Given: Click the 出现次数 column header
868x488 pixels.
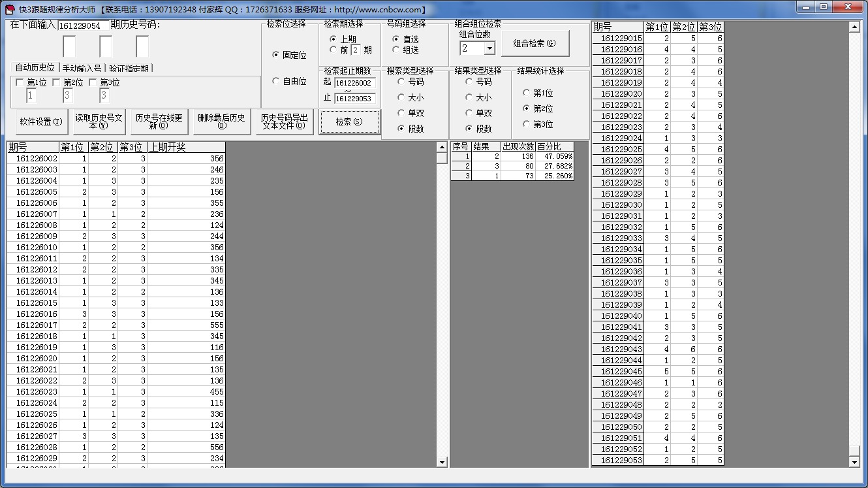Looking at the screenshot, I should 518,146.
